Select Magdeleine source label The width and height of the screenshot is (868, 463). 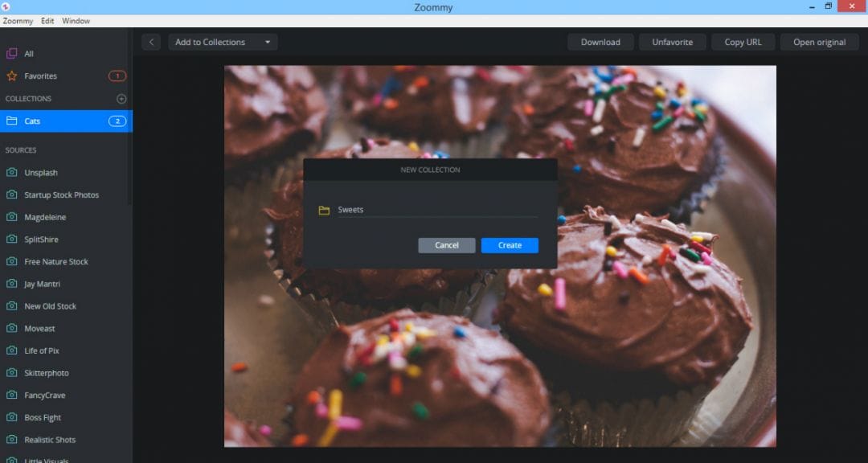click(x=45, y=216)
